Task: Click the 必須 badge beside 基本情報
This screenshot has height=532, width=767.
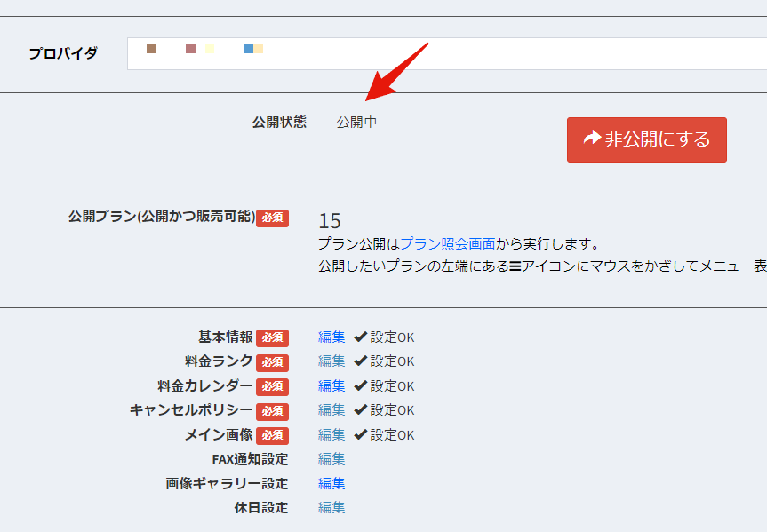Action: [273, 337]
